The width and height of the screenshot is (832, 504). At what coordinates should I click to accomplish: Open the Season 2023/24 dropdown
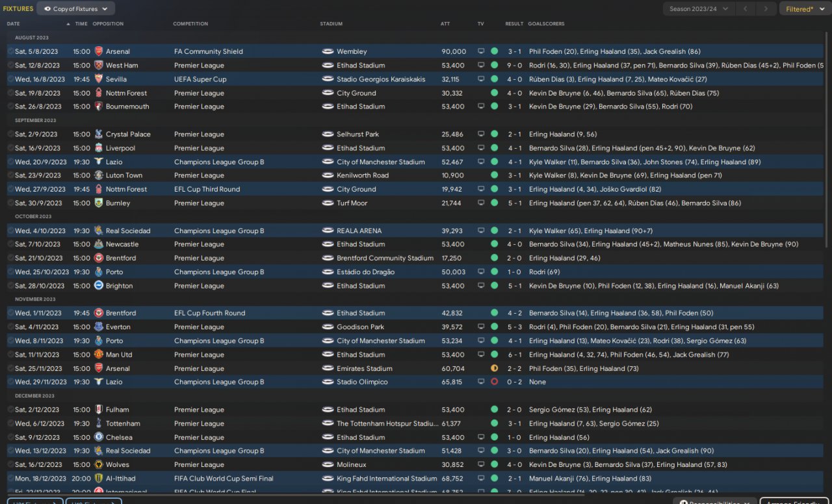point(699,9)
